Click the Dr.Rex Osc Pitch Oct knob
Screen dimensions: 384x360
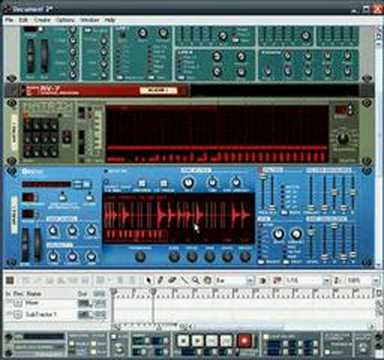click(188, 182)
